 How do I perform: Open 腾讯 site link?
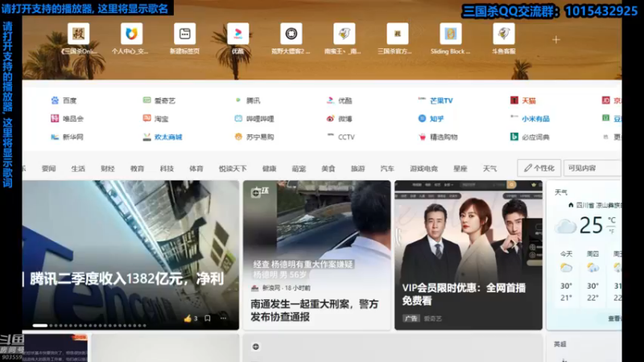click(248, 101)
